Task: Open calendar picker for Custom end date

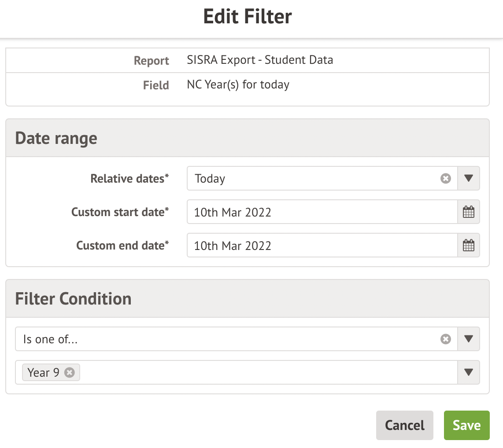Action: [x=469, y=246]
